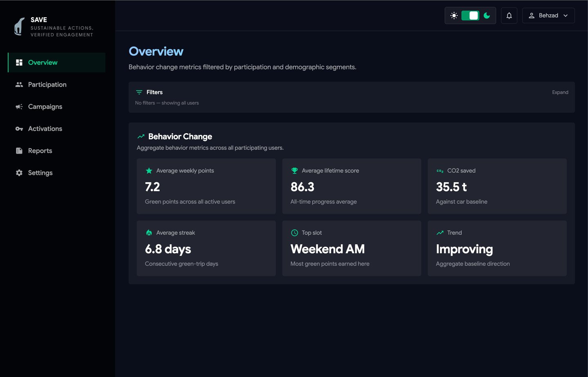The width and height of the screenshot is (588, 377).
Task: Select the Average lifetime score card
Action: 352,186
